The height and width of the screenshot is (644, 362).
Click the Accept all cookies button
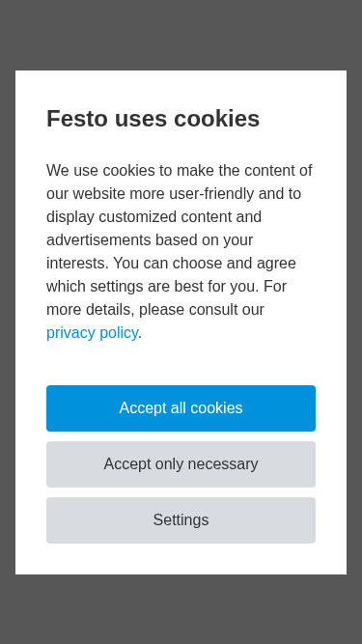pyautogui.click(x=181, y=408)
